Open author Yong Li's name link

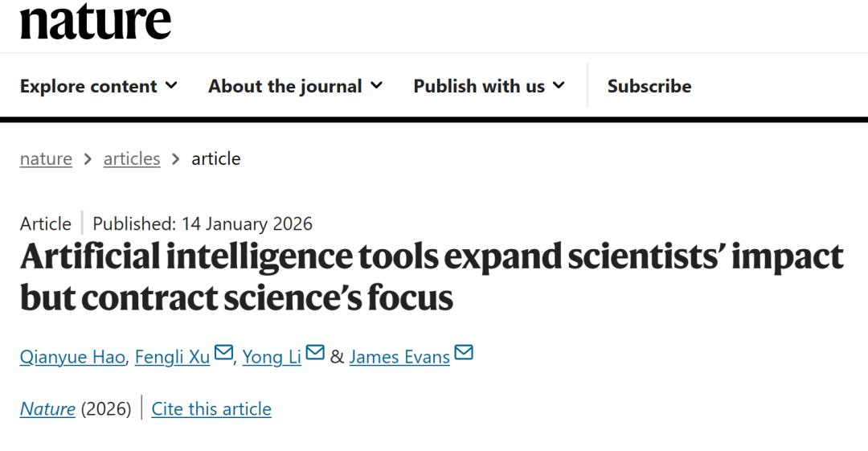(x=272, y=356)
